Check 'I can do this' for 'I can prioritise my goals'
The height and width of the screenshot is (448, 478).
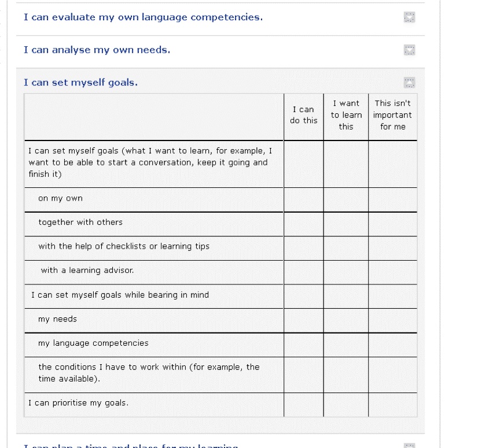click(303, 405)
